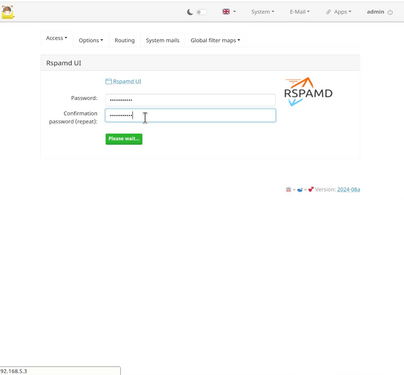This screenshot has height=375, width=404.
Task: Open the Apps link menu
Action: coord(338,12)
